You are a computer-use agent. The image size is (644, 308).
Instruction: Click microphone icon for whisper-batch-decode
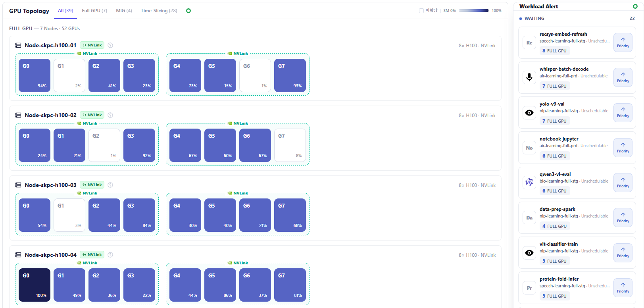[529, 77]
